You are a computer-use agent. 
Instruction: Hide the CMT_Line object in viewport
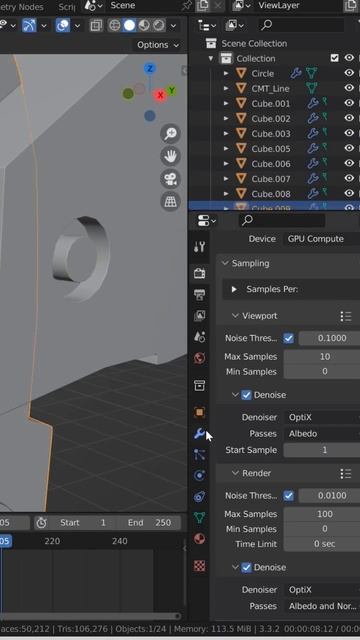349,88
